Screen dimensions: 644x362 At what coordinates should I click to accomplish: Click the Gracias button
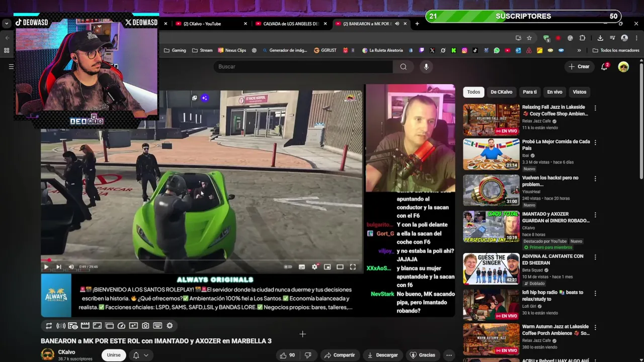point(423,355)
